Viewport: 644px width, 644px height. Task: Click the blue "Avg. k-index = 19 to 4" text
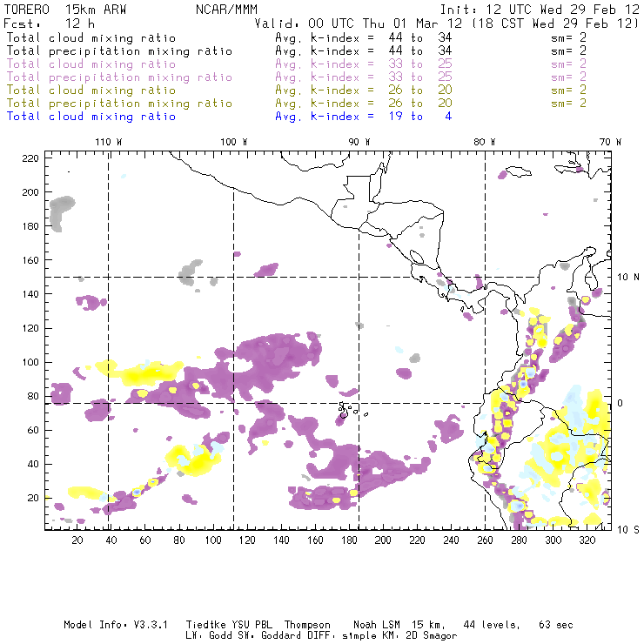pos(364,117)
